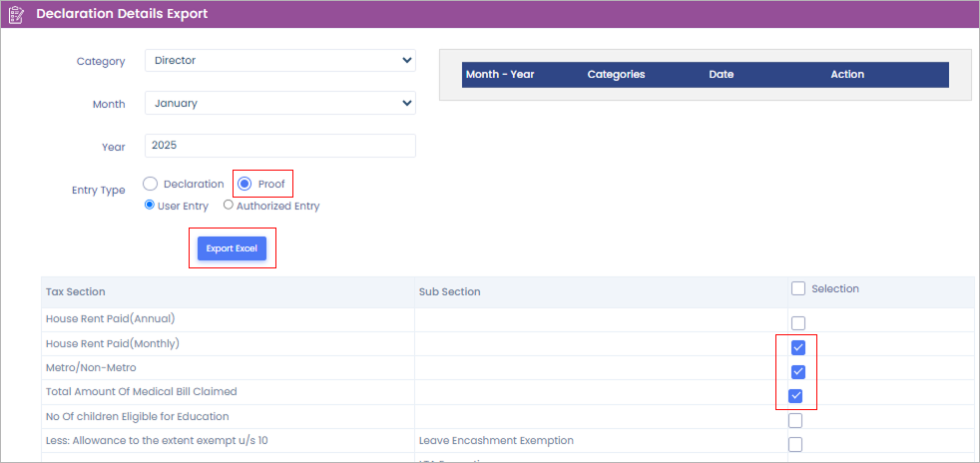The width and height of the screenshot is (980, 463).
Task: Choose the Authorized Entry option
Action: point(229,206)
